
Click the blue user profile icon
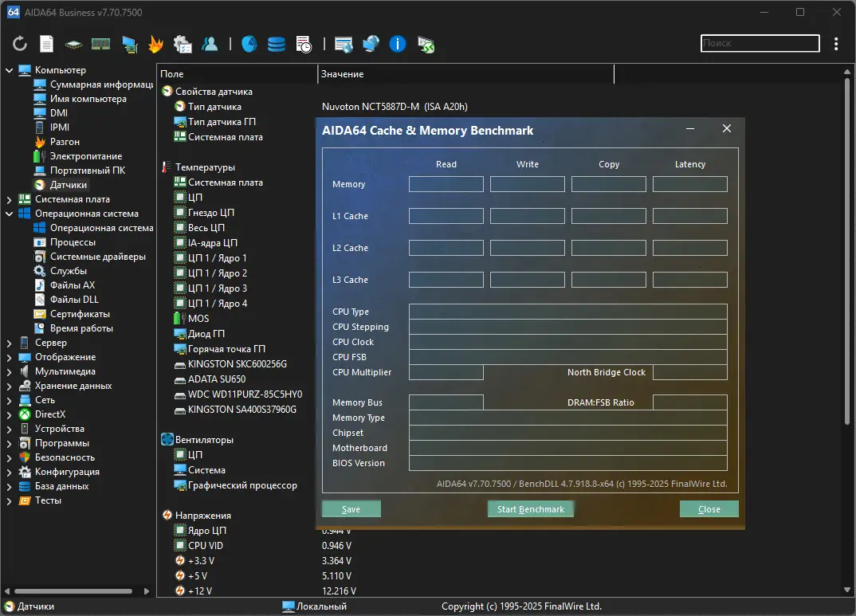[210, 44]
